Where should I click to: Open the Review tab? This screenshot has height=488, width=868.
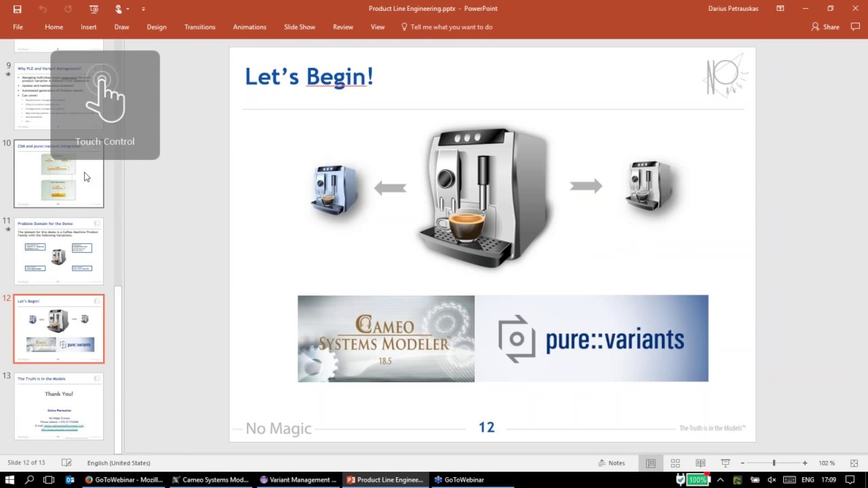[343, 27]
